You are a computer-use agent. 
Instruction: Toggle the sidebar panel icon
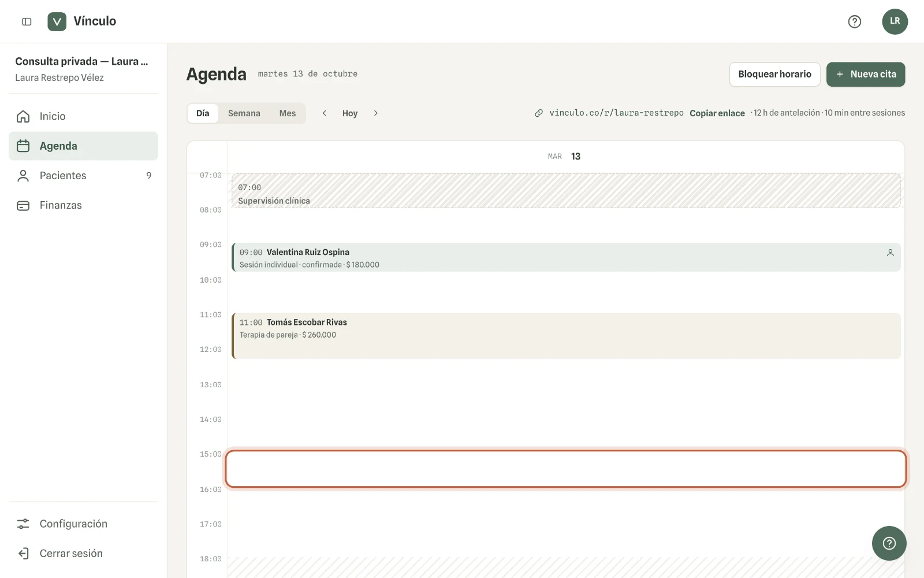(x=27, y=21)
